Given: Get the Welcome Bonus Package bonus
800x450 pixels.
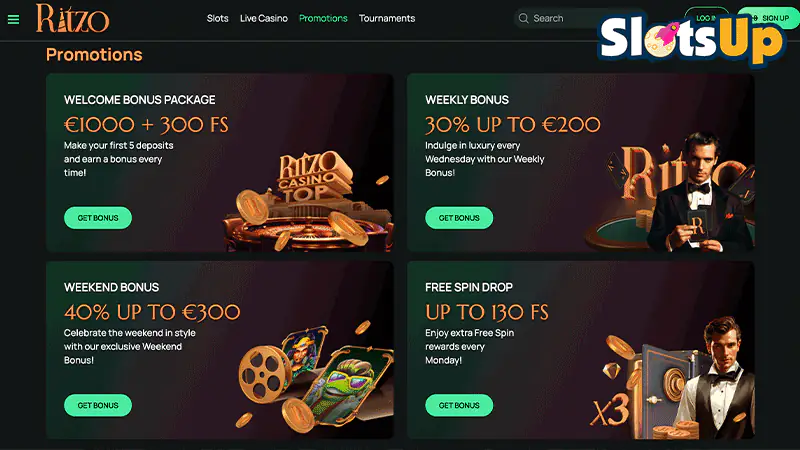Looking at the screenshot, I should coord(98,218).
